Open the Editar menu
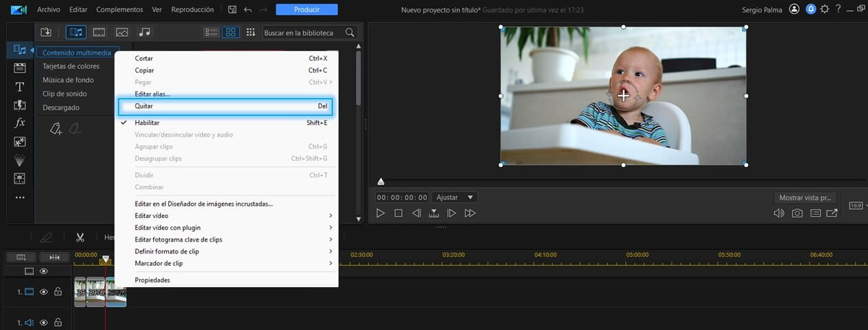 coord(79,10)
